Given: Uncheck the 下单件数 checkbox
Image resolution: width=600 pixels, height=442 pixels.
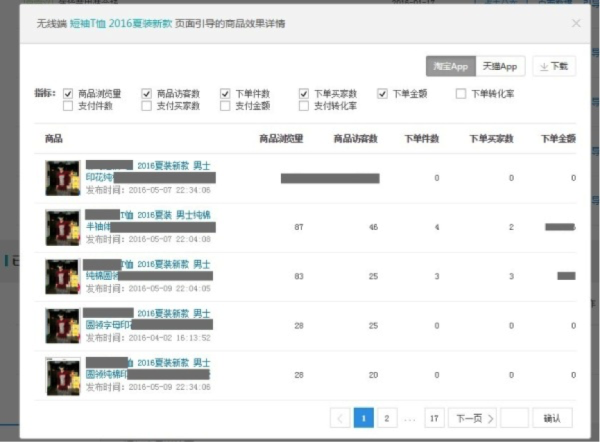Looking at the screenshot, I should click(225, 93).
